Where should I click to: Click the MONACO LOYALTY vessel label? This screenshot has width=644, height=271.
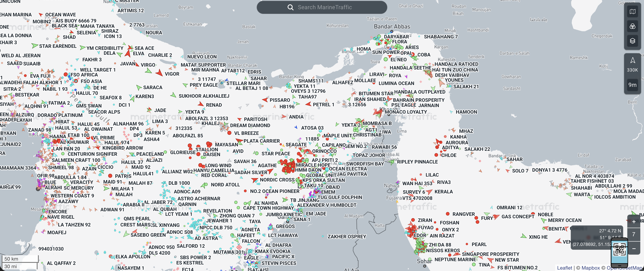click(x=406, y=112)
